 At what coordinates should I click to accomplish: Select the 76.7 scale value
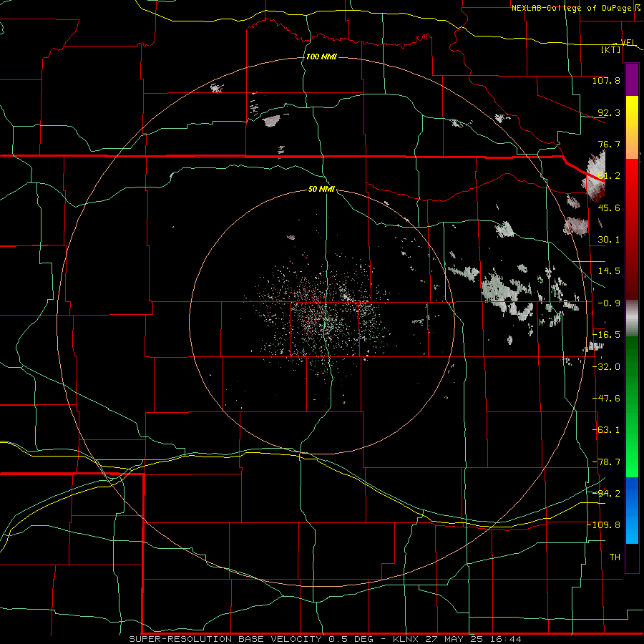tap(609, 144)
